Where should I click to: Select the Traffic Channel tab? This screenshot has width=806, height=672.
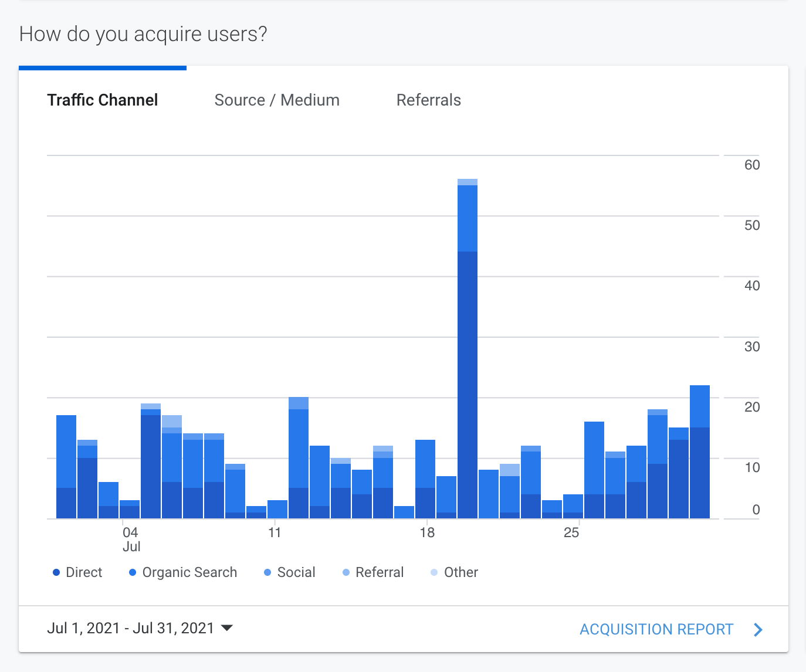(103, 100)
